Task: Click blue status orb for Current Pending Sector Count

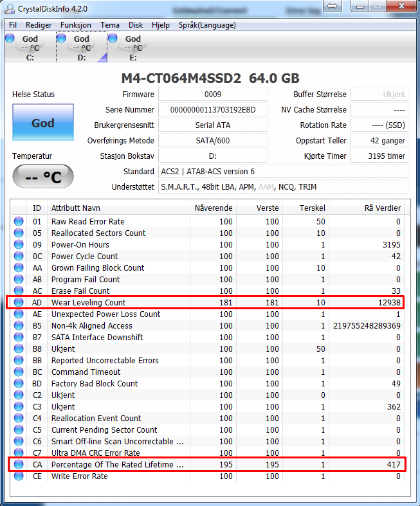Action: (19, 429)
